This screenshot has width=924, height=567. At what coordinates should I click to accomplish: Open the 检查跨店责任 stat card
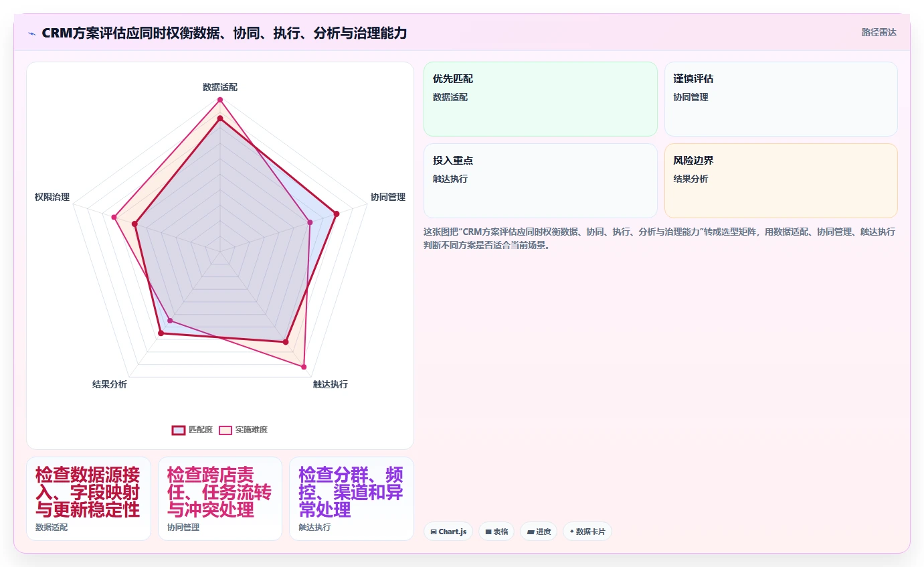tap(220, 499)
